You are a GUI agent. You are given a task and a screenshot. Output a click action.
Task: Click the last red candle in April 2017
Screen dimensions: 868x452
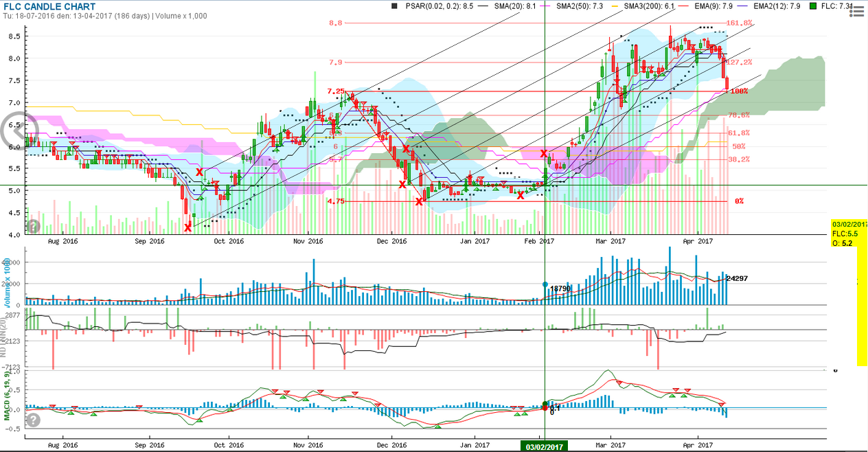click(727, 84)
